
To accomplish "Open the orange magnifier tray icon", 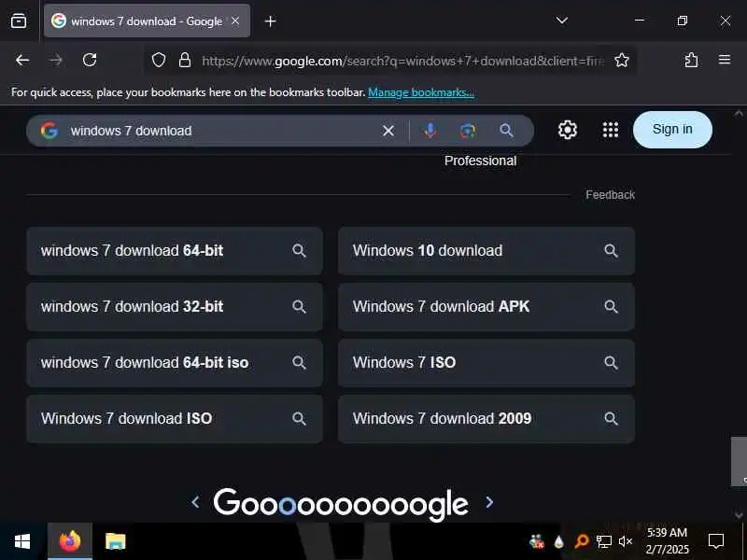I will 582,541.
